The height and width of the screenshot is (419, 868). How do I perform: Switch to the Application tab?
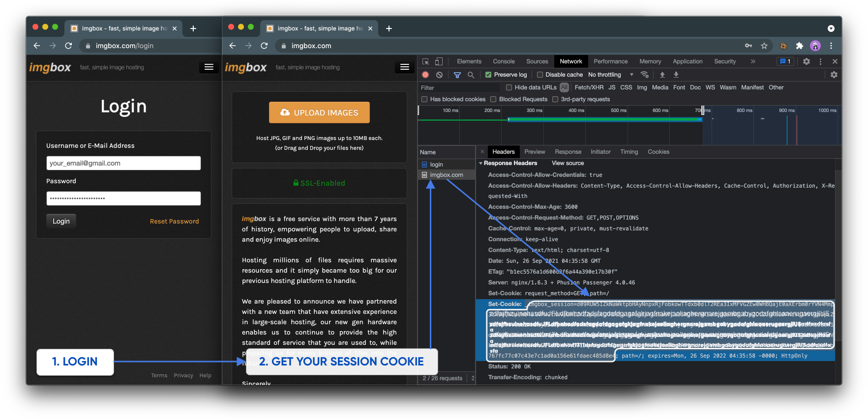tap(688, 61)
